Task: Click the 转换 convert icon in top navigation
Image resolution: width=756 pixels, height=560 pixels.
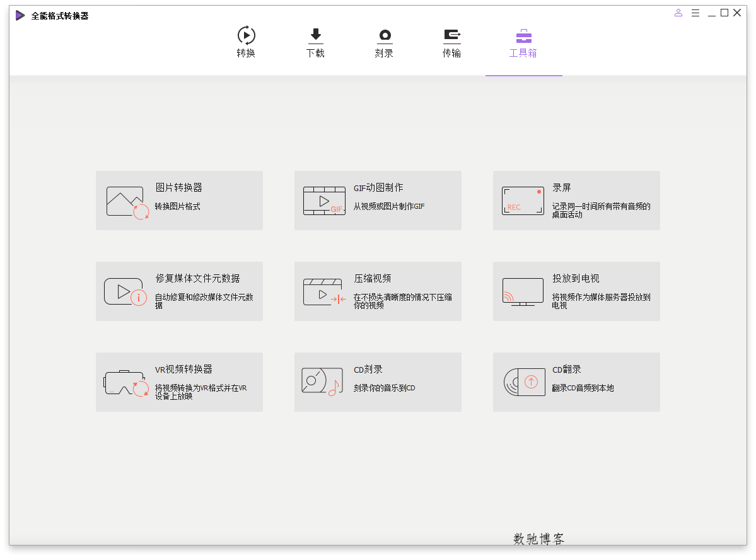Action: click(247, 35)
